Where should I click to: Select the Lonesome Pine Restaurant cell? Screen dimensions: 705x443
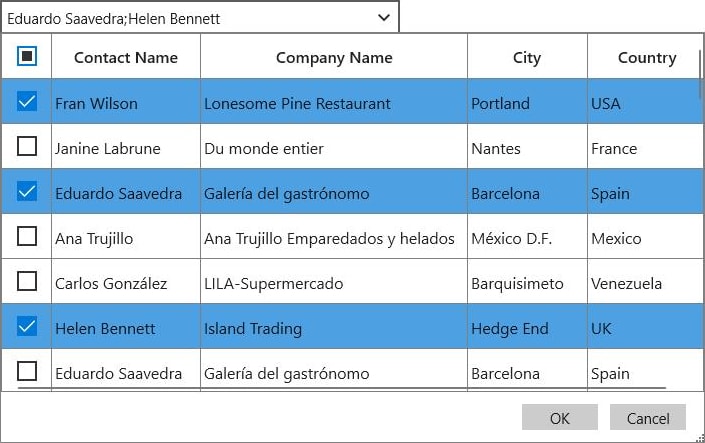pos(298,103)
